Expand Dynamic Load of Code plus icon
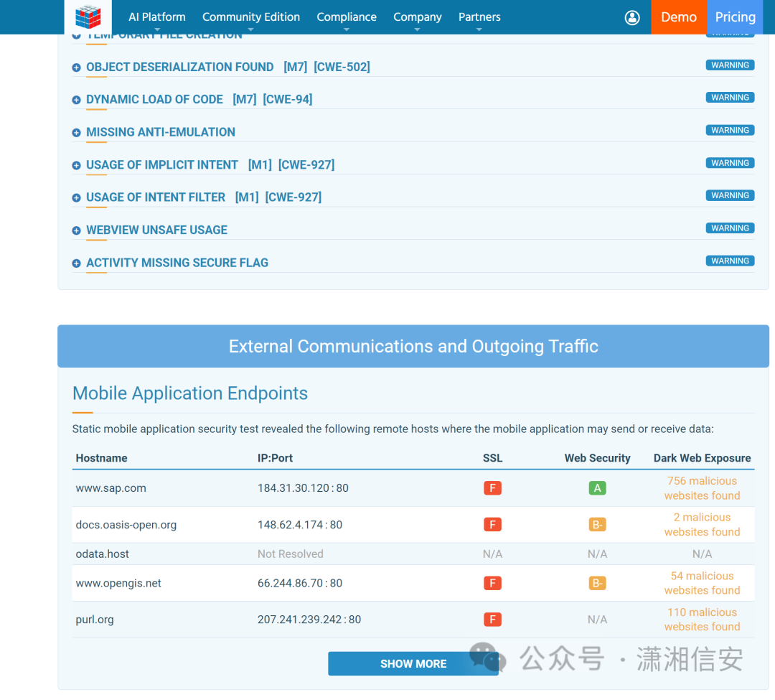Screen dimensions: 775x700 pos(76,100)
